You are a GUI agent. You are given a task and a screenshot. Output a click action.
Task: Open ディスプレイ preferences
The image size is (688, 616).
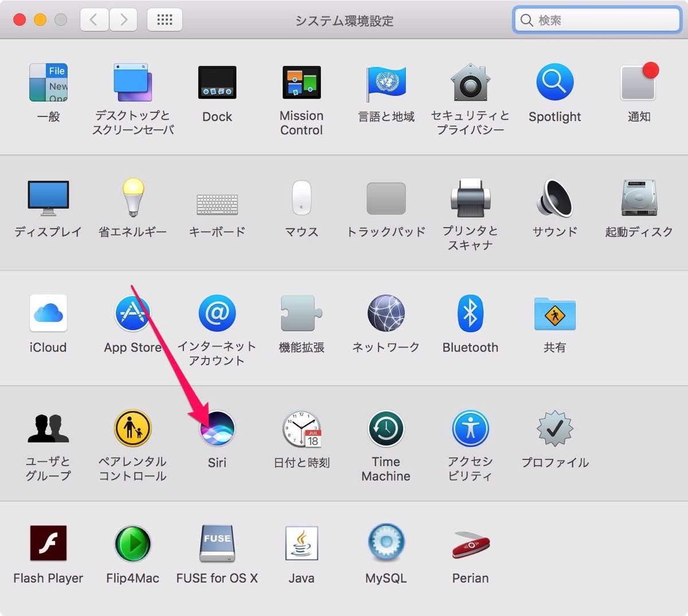pyautogui.click(x=48, y=198)
